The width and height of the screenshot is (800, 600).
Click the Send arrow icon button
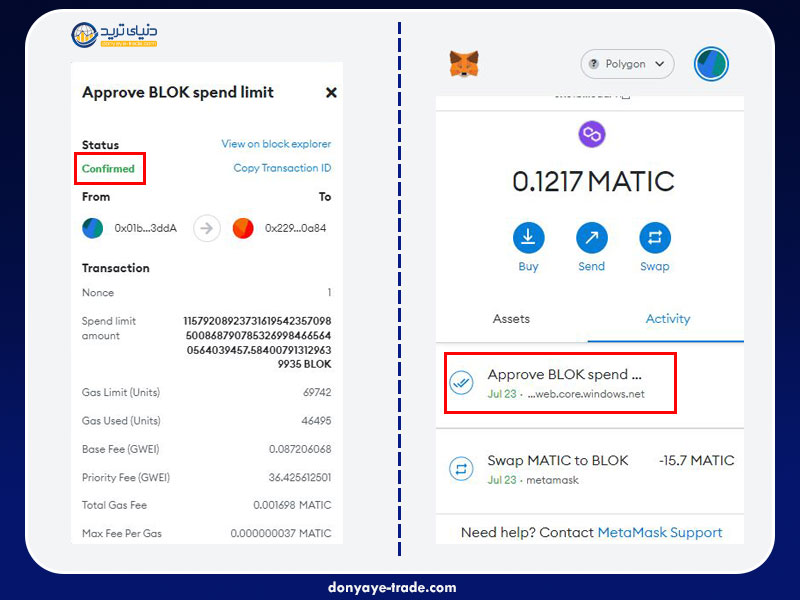pyautogui.click(x=591, y=237)
